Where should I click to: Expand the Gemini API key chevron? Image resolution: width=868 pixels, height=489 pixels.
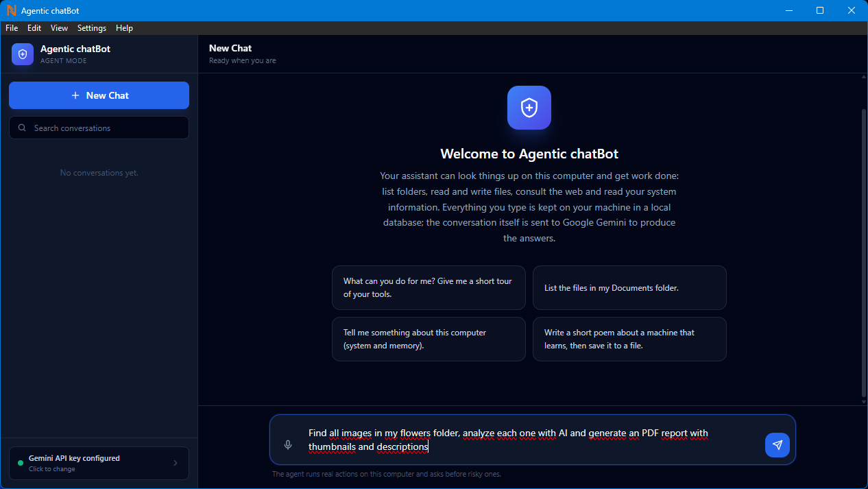point(176,463)
